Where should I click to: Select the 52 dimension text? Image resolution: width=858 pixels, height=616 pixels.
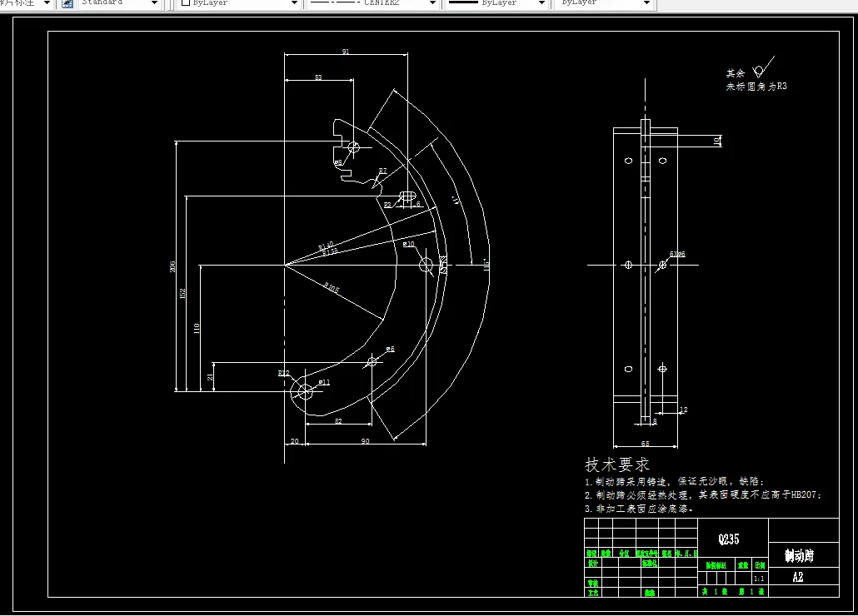(x=338, y=421)
